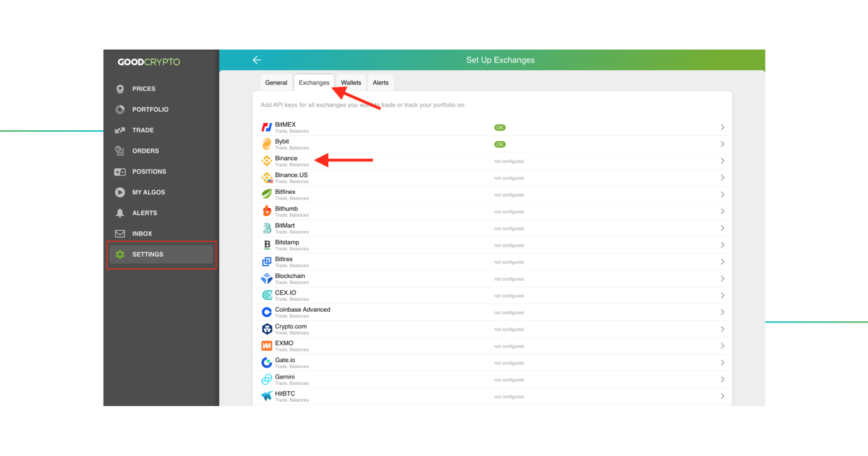Expand the Gemini row chevron

click(722, 380)
